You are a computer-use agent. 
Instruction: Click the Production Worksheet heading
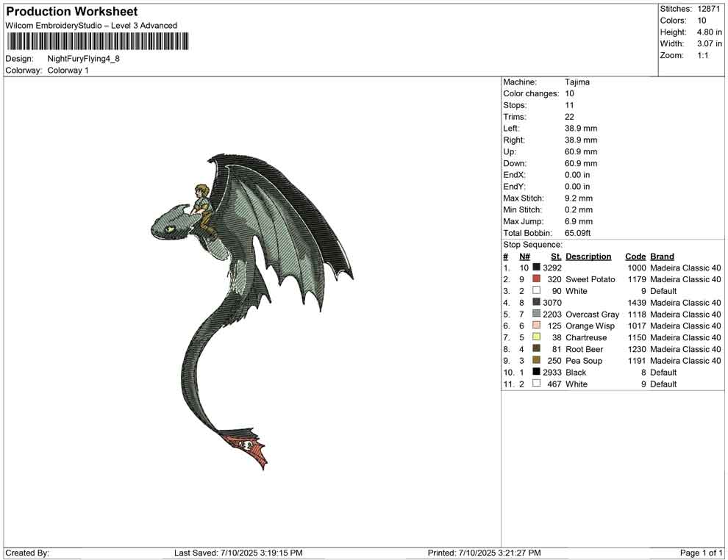pyautogui.click(x=71, y=12)
